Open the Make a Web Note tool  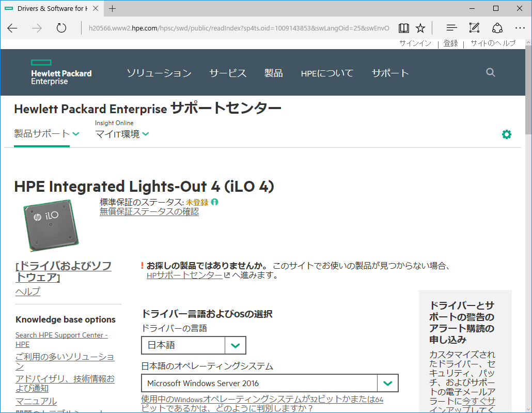pyautogui.click(x=474, y=28)
